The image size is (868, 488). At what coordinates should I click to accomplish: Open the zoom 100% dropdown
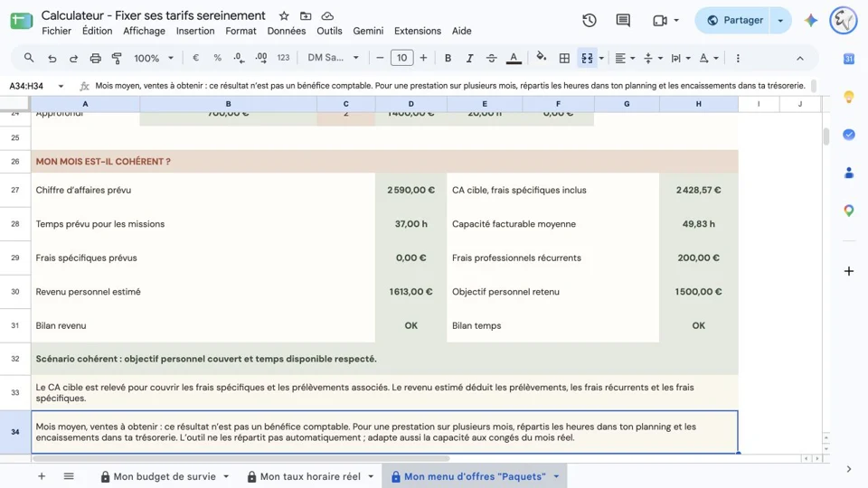tap(154, 58)
